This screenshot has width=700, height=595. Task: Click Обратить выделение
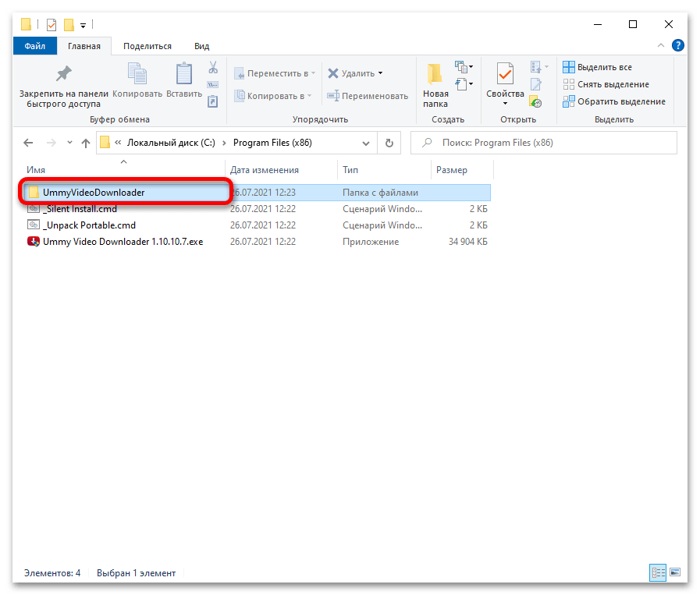pyautogui.click(x=614, y=101)
